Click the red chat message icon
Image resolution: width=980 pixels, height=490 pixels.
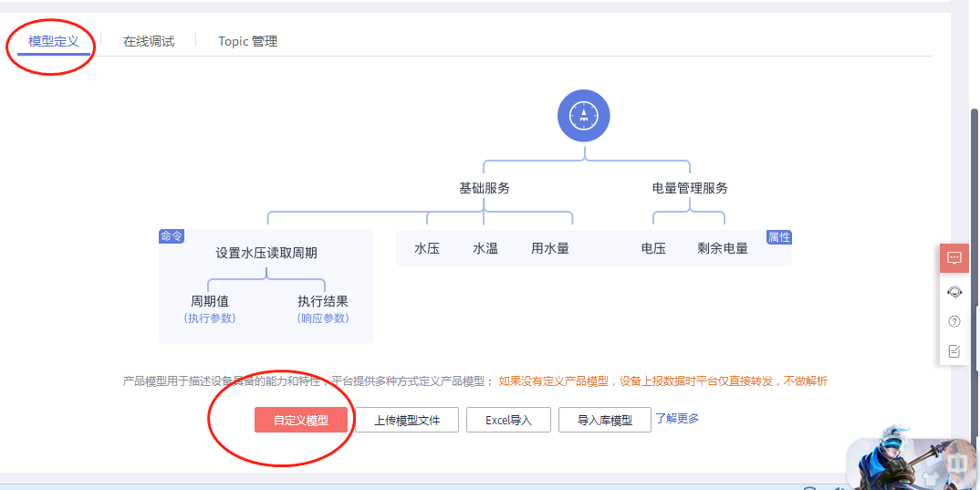click(x=954, y=258)
